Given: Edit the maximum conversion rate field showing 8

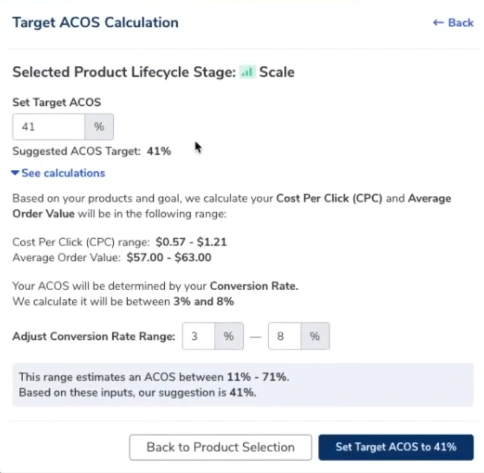Looking at the screenshot, I should (284, 336).
